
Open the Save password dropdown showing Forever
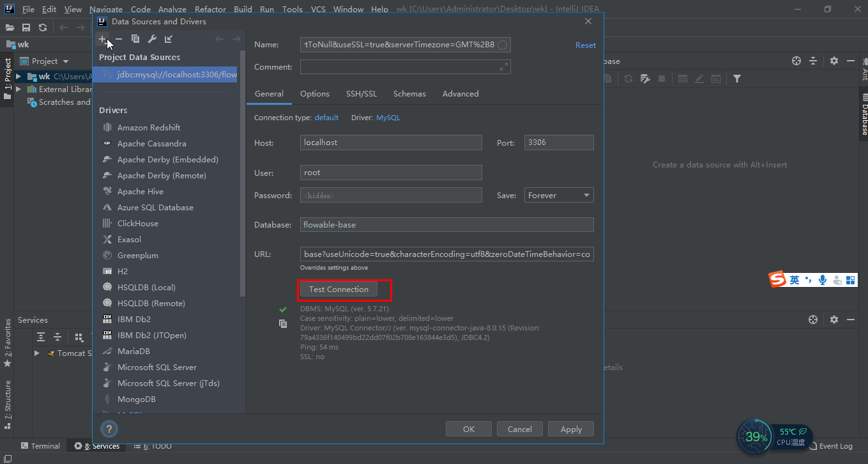tap(559, 196)
